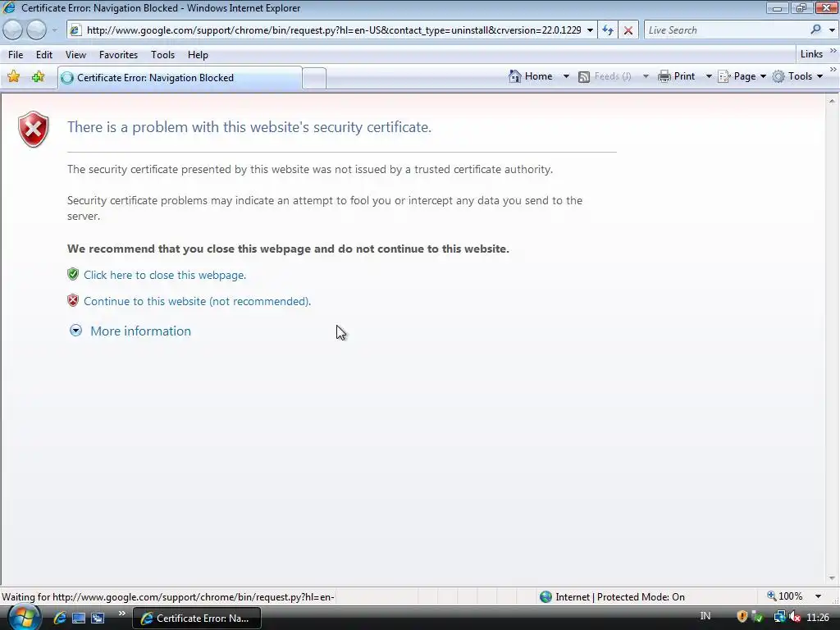Open the File menu
This screenshot has width=840, height=630.
tap(16, 55)
